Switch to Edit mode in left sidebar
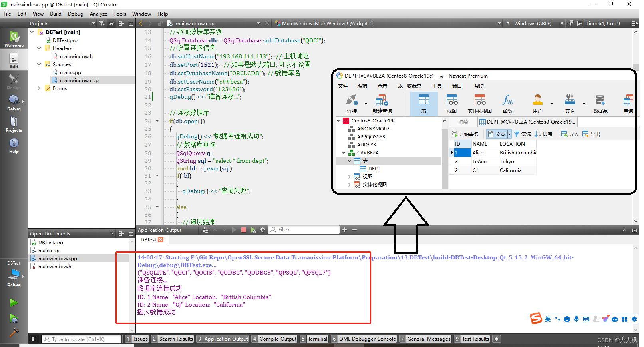 click(14, 60)
